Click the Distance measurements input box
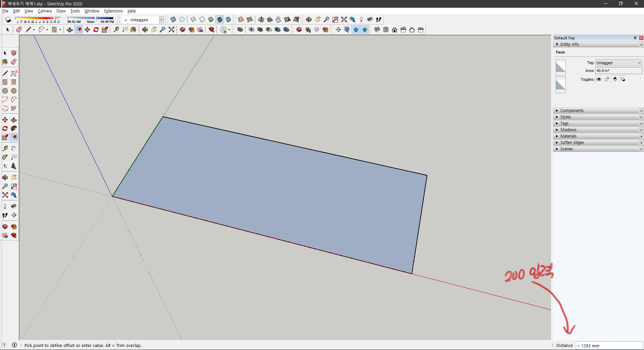The height and width of the screenshot is (350, 644). coord(609,346)
